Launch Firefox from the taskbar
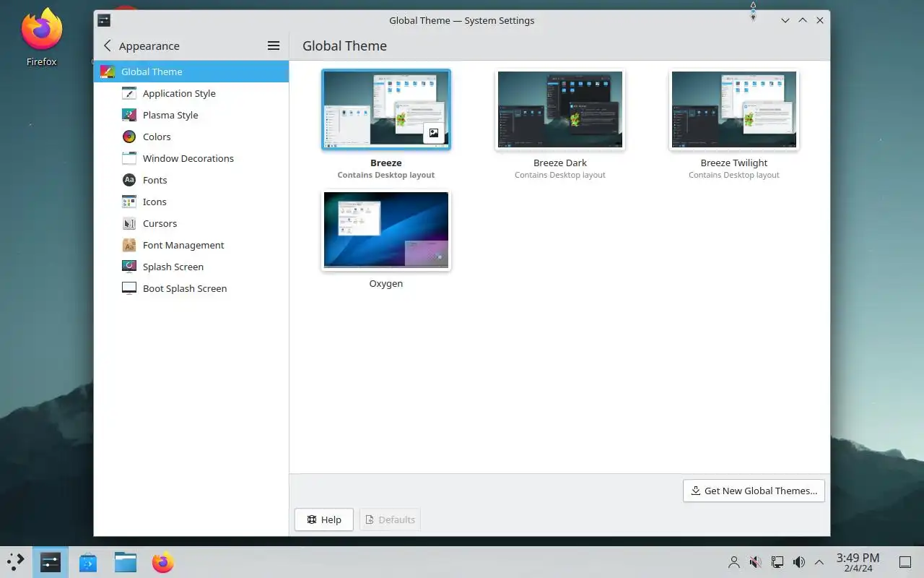Image resolution: width=924 pixels, height=578 pixels. pyautogui.click(x=163, y=562)
